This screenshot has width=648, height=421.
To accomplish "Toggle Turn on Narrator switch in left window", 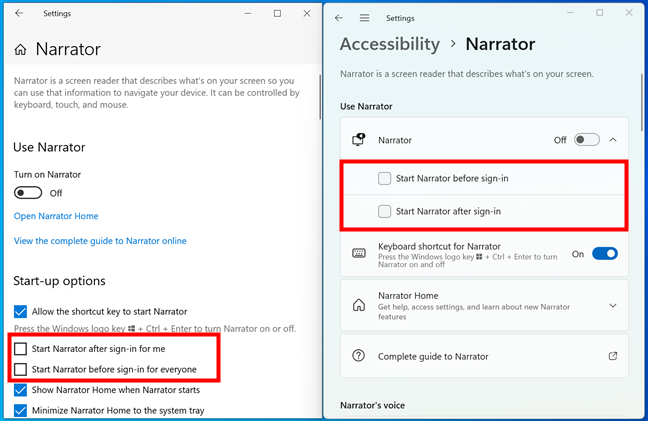I will pyautogui.click(x=28, y=193).
